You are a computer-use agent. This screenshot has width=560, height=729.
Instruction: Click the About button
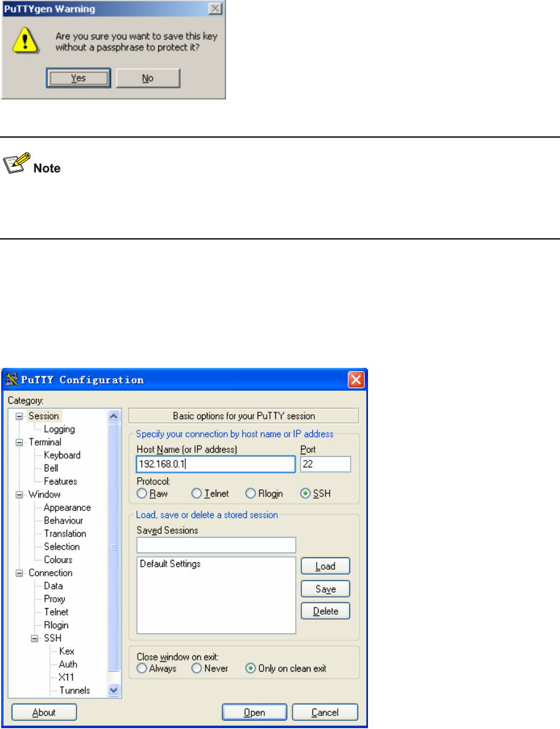pyautogui.click(x=44, y=712)
